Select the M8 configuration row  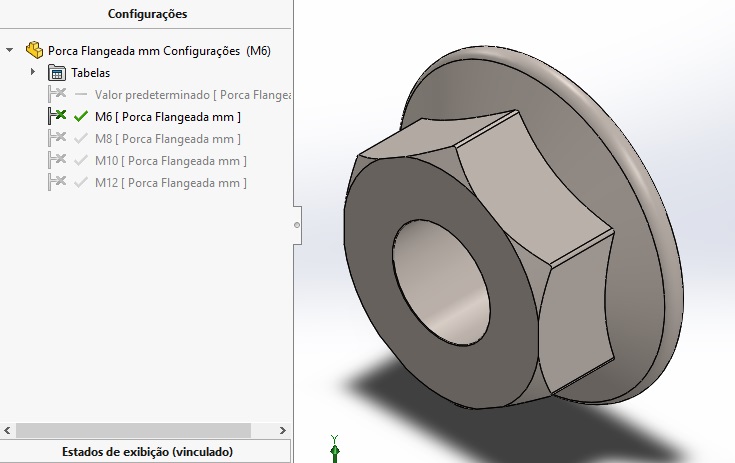coord(168,139)
